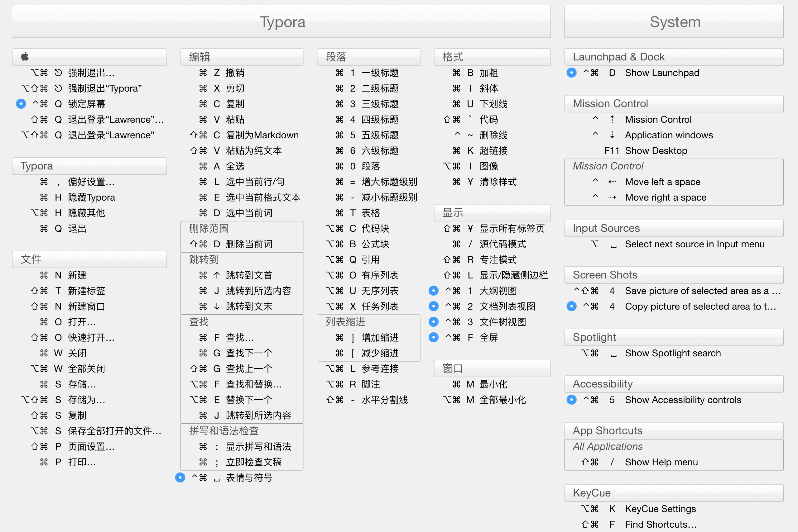This screenshot has width=798, height=532.
Task: Click 立即检查文稿 entry
Action: [x=240, y=462]
